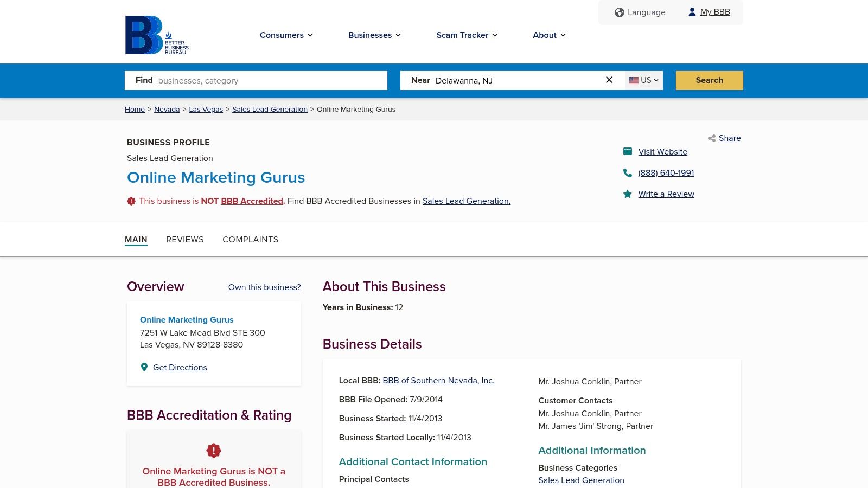Open the Nevada breadcrumb link
Viewport: 868px width, 488px height.
click(x=167, y=110)
